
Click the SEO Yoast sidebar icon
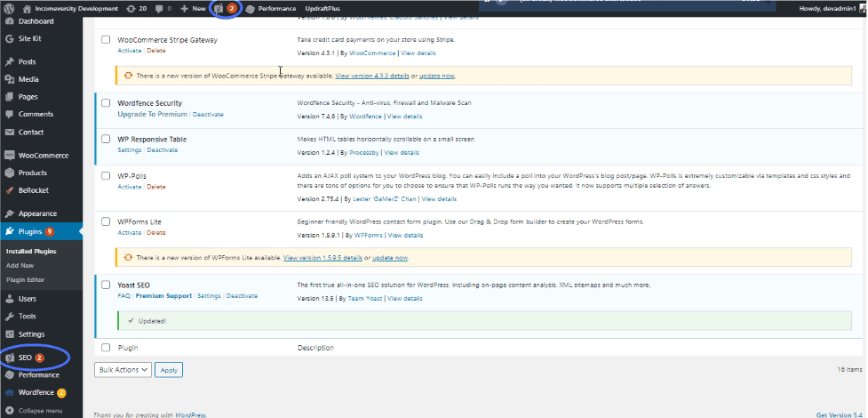tap(9, 358)
